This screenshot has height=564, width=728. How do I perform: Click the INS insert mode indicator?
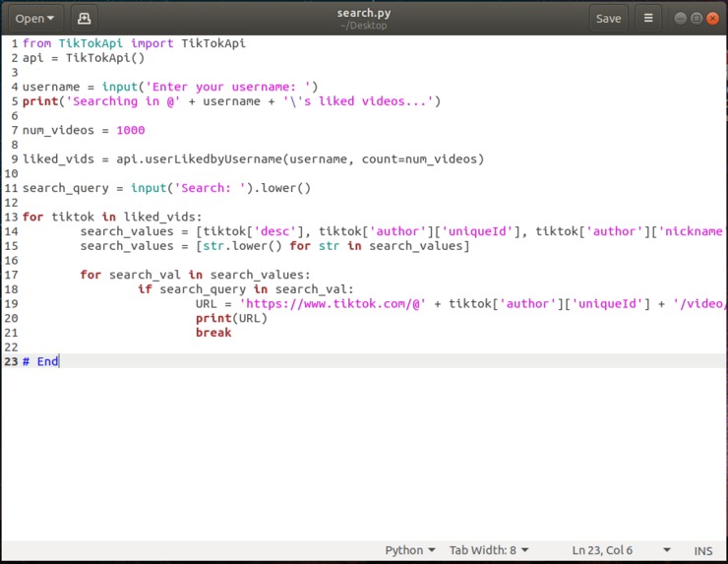(703, 551)
